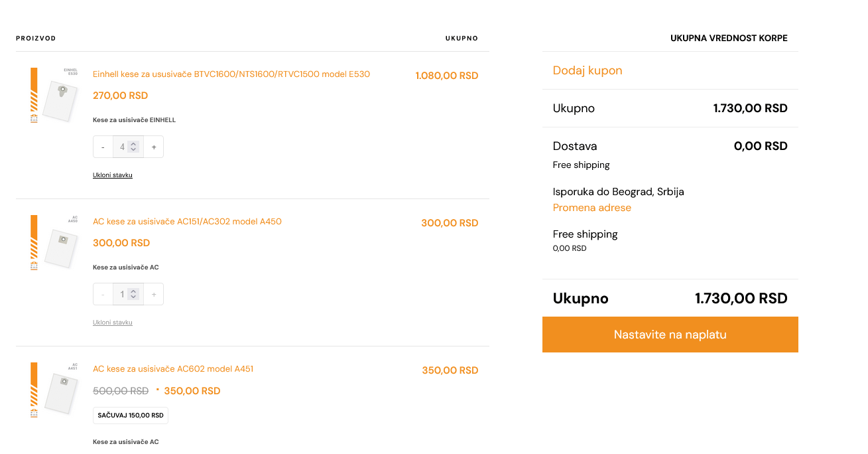
Task: Open AC A451 bag product thumbnail
Action: click(54, 390)
